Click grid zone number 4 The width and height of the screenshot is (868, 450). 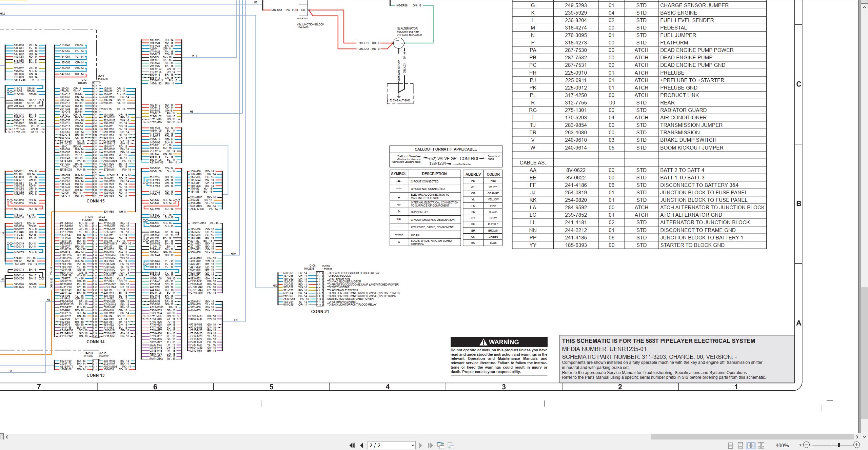tap(388, 387)
